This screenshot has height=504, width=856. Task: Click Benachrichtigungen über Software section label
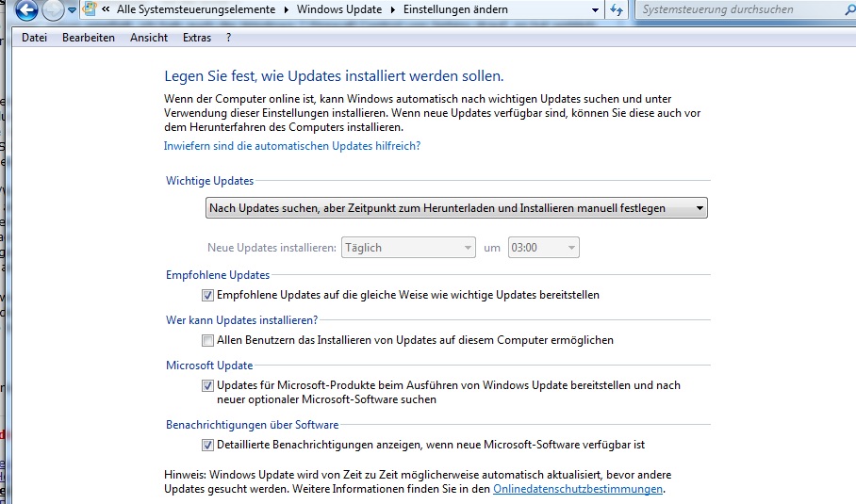(x=253, y=424)
